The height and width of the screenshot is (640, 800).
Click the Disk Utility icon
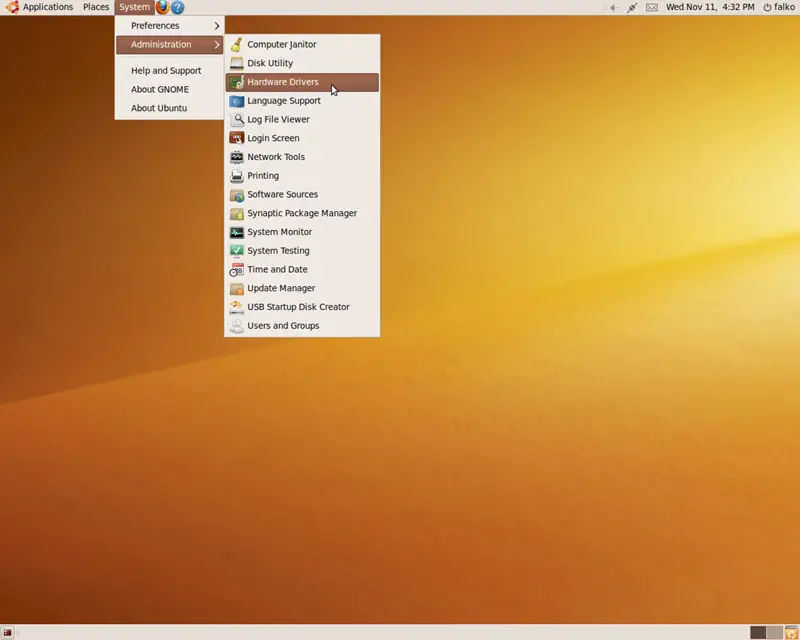[236, 63]
